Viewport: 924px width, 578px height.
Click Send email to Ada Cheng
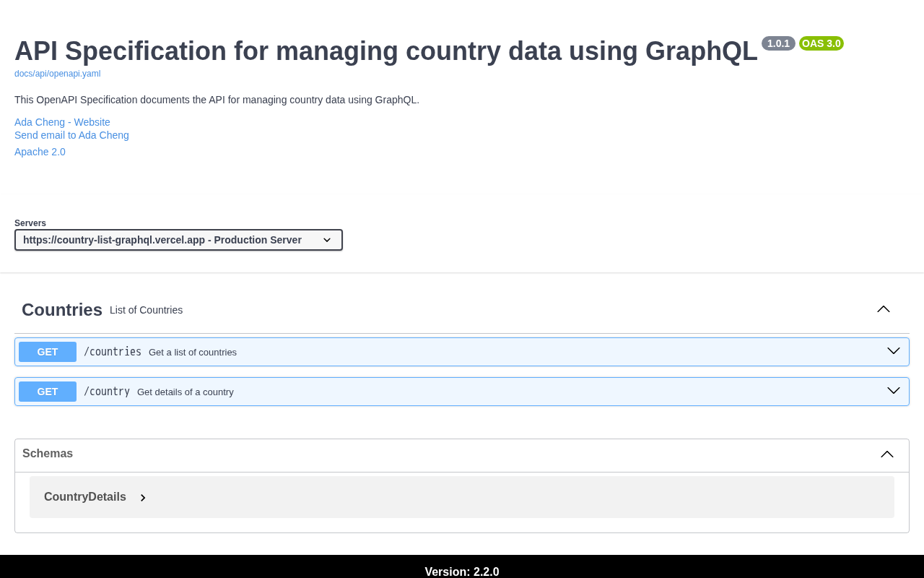71,135
